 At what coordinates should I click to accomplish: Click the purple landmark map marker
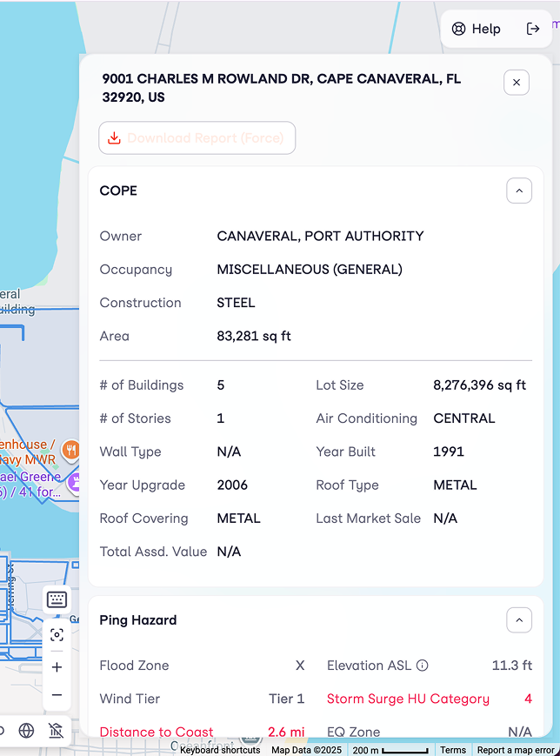[75, 481]
